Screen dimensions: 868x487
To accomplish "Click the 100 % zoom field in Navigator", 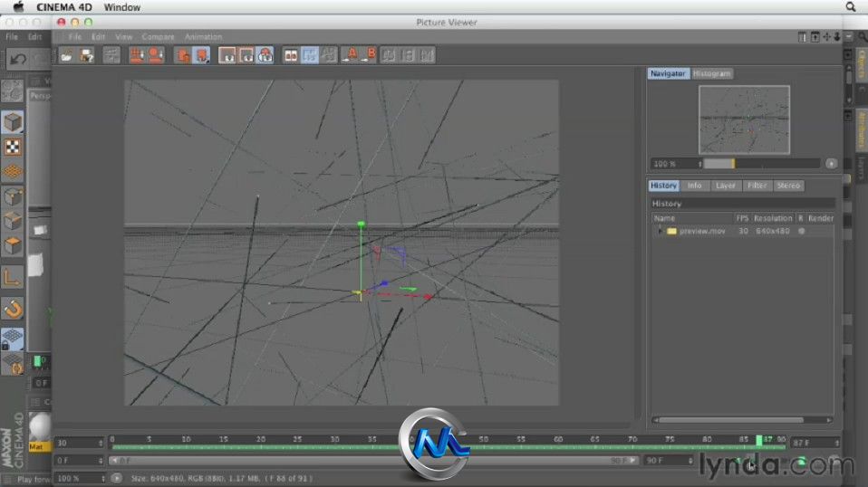I will coord(677,164).
